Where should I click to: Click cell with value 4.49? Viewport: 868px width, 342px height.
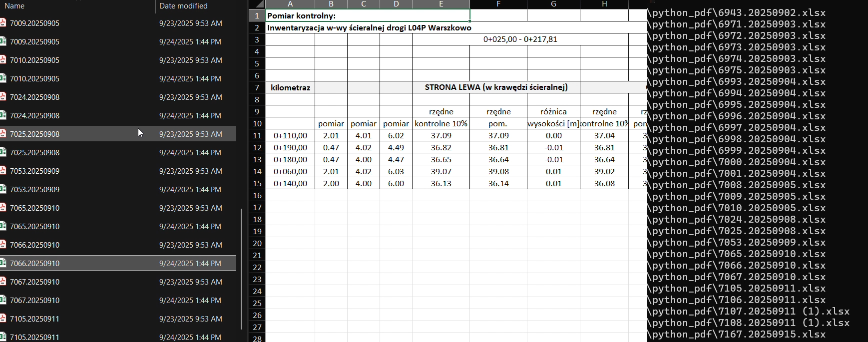point(396,147)
